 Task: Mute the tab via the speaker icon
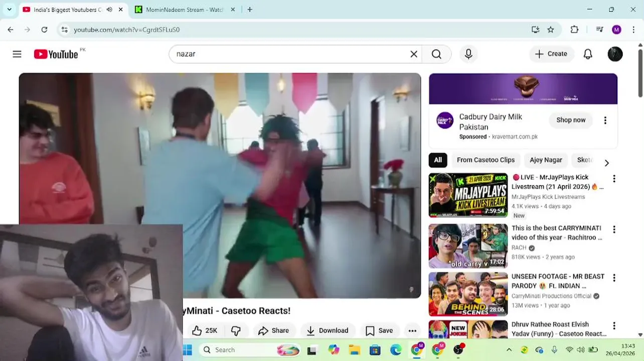109,10
